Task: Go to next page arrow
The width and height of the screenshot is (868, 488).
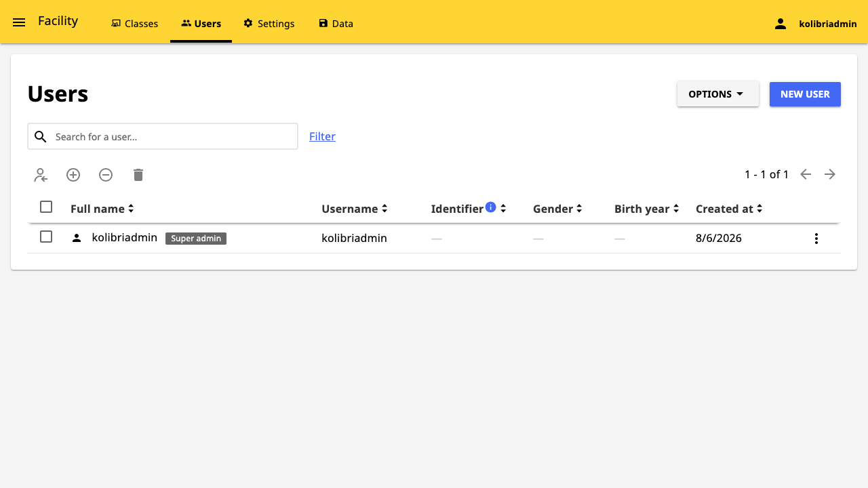Action: point(830,174)
